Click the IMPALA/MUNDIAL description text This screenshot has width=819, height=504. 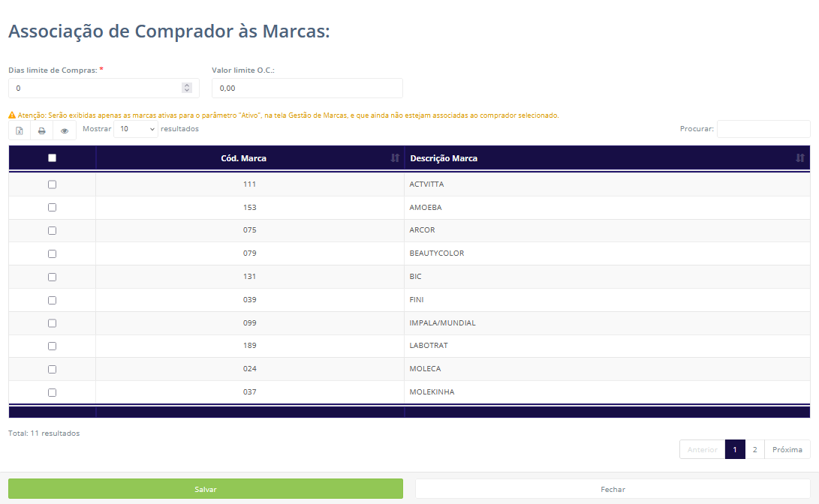(x=442, y=323)
